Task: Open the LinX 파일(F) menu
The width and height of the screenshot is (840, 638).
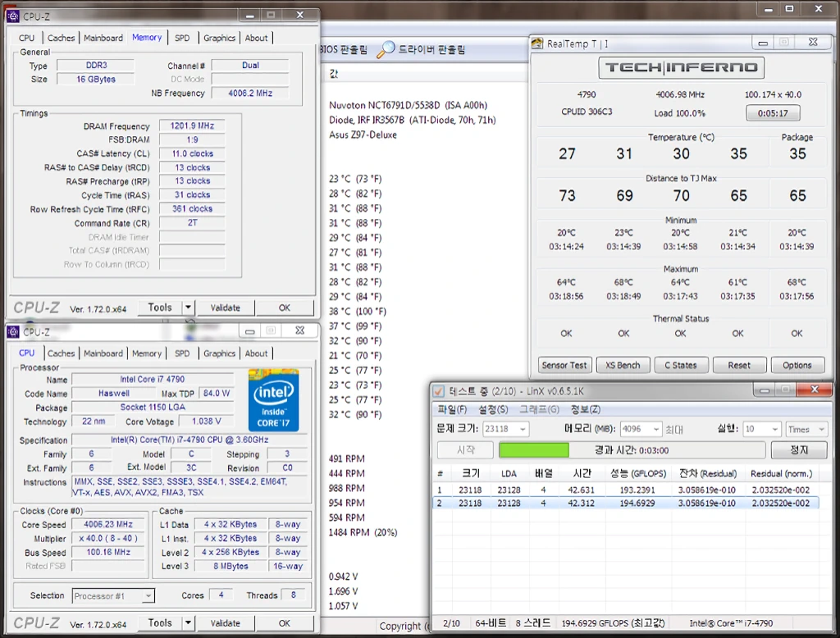Action: (x=452, y=410)
